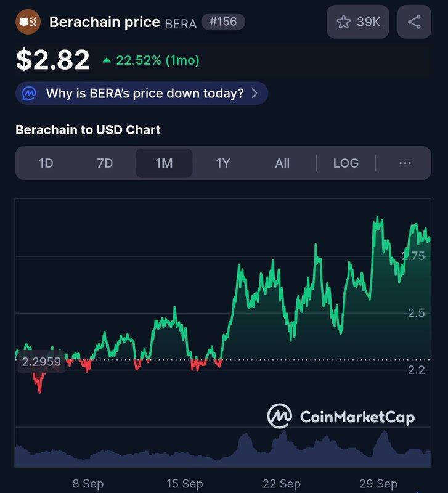
Task: Open 'Why is BERA's price down today?'
Action: point(145,94)
